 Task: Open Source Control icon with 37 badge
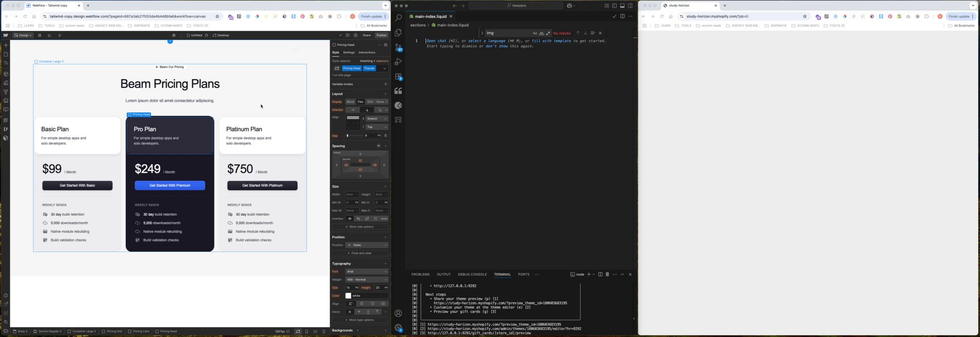pos(398,48)
